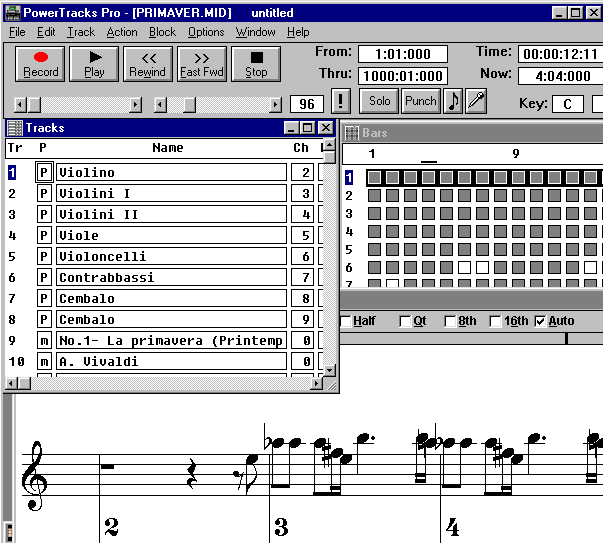Click the first slider's right arrow
Viewport: 603px width, 543px height.
tap(135, 105)
